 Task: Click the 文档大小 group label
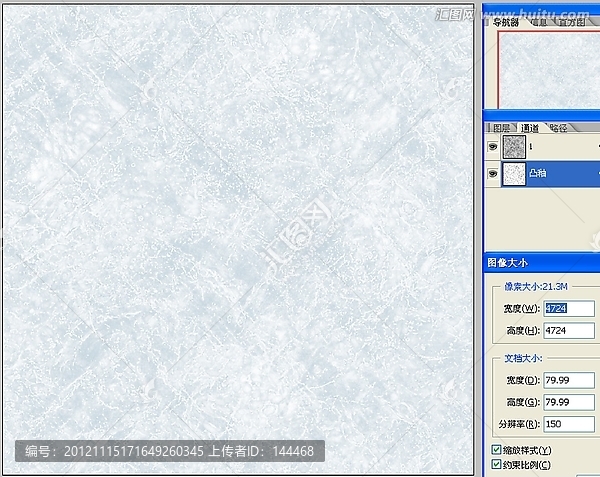coord(523,358)
